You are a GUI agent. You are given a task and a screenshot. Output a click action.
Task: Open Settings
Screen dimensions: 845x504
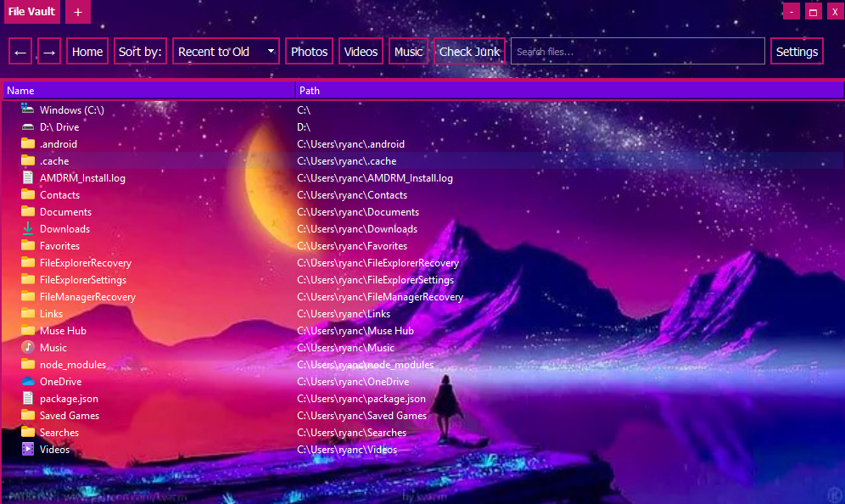[x=797, y=51]
